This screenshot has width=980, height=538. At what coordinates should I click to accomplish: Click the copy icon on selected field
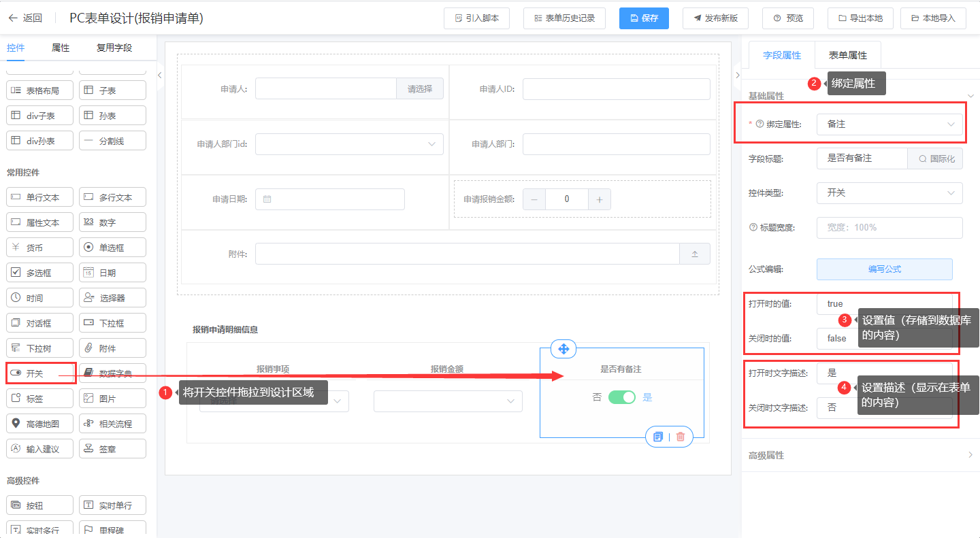pos(657,437)
